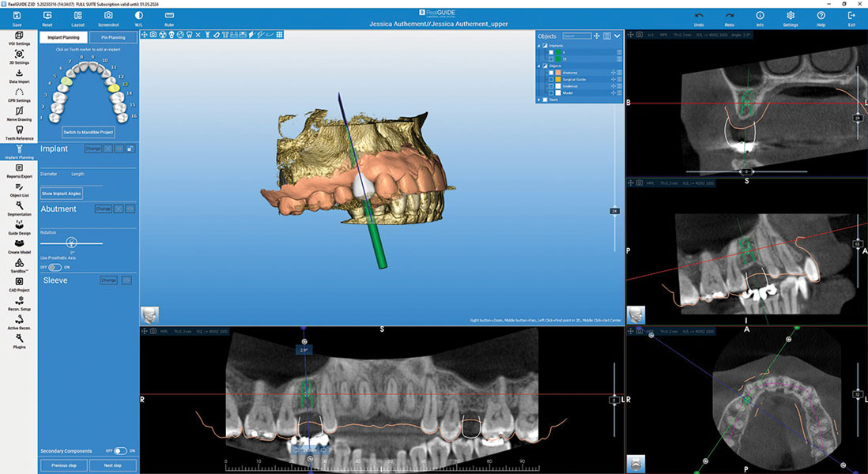Collapse the Objects panel with the chevron

(617, 36)
